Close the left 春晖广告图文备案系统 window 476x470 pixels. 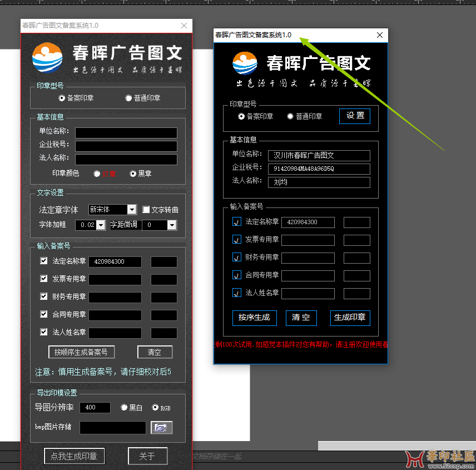tap(184, 26)
